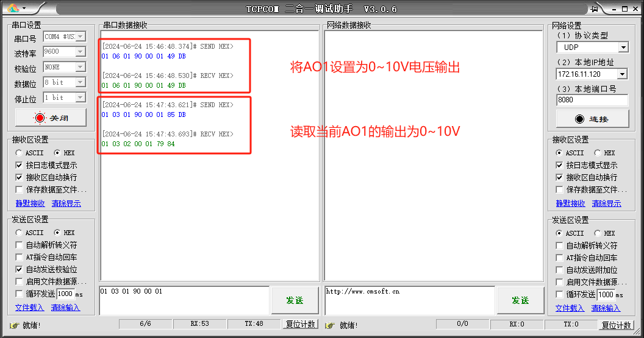Click the network send input with URL
This screenshot has height=338, width=644.
(x=409, y=301)
